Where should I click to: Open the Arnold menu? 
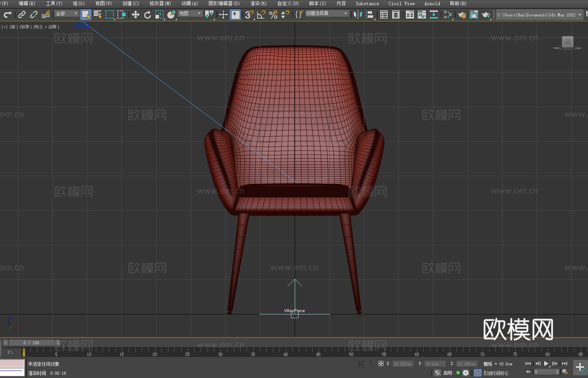[x=432, y=3]
